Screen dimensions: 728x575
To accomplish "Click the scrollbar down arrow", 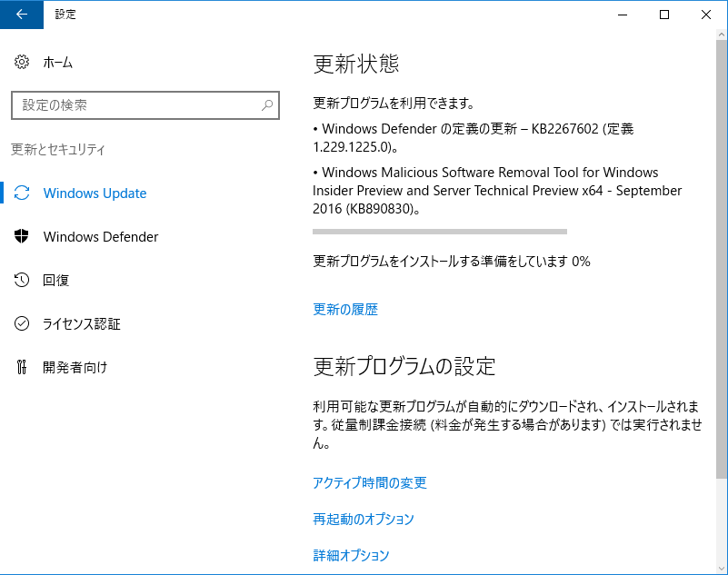I will click(722, 569).
